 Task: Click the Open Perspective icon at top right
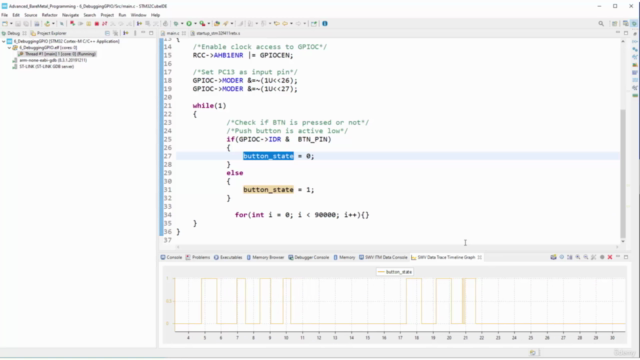(x=614, y=24)
